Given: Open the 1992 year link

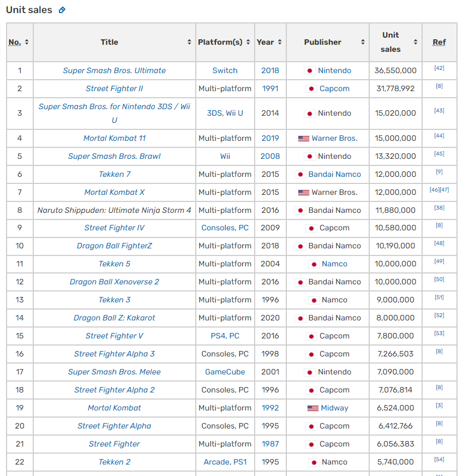Looking at the screenshot, I should click(270, 408).
